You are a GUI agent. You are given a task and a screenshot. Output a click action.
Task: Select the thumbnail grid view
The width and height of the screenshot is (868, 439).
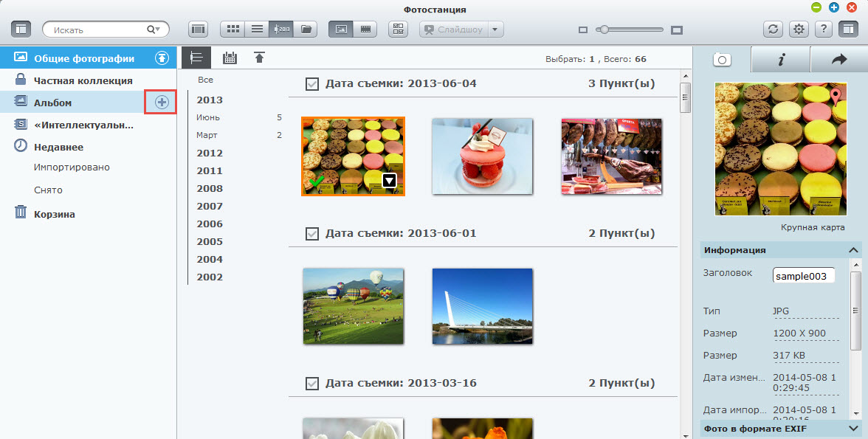coord(233,30)
